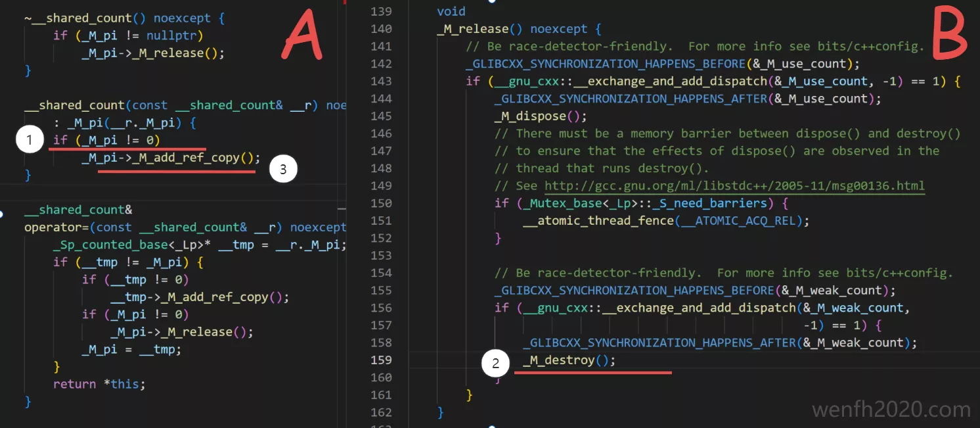980x428 pixels.
Task: Click the underlined _M_pi->_M_add_ref_copy() call
Action: point(171,158)
